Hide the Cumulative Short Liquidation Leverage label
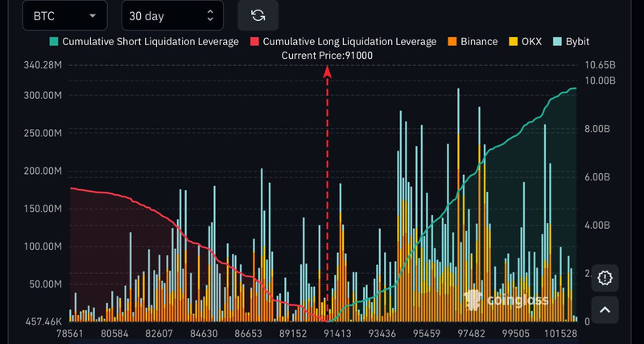Screen dimensions: 644x344 point(150,41)
